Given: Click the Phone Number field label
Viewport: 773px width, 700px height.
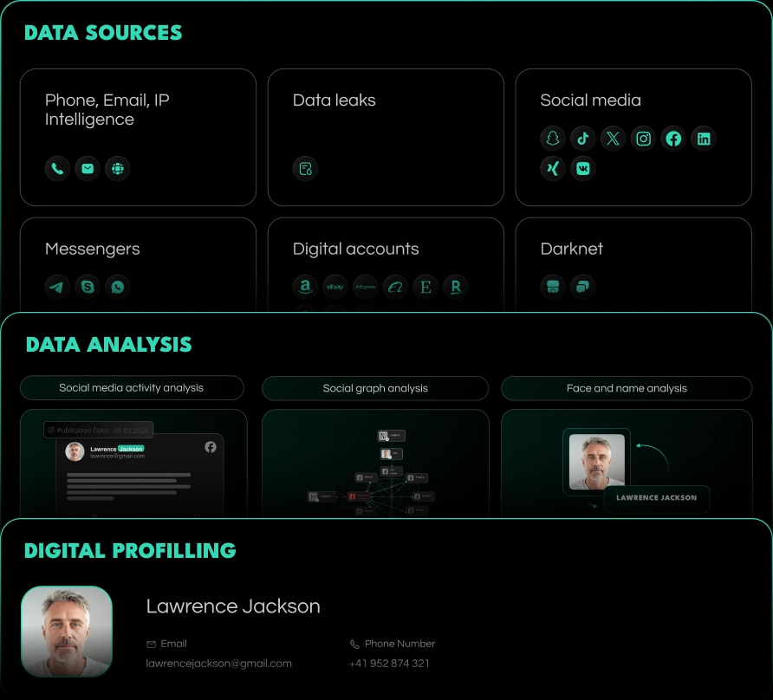Looking at the screenshot, I should pyautogui.click(x=399, y=644).
